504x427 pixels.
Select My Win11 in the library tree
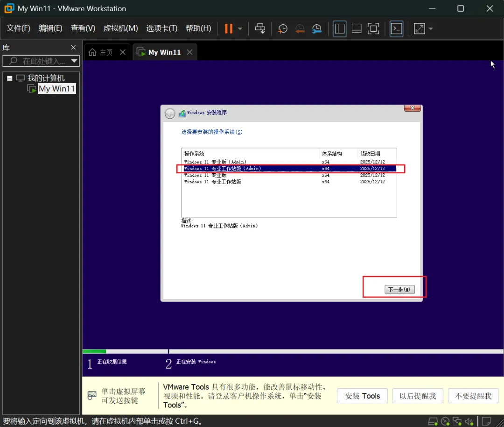click(56, 88)
